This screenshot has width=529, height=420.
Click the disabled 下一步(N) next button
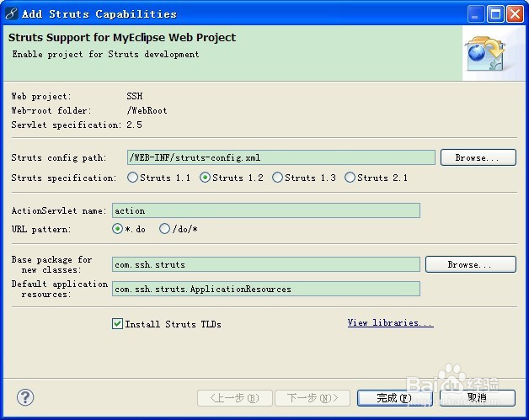tap(313, 398)
